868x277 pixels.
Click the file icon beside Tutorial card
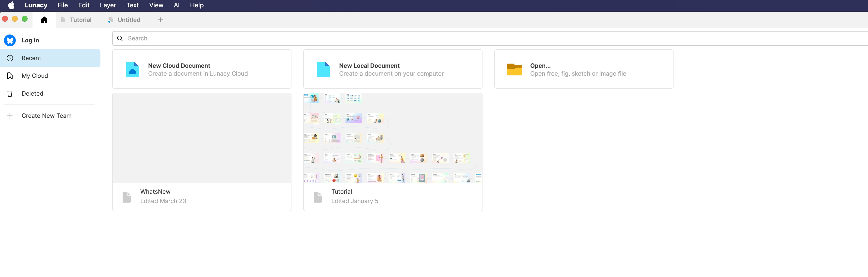click(318, 197)
